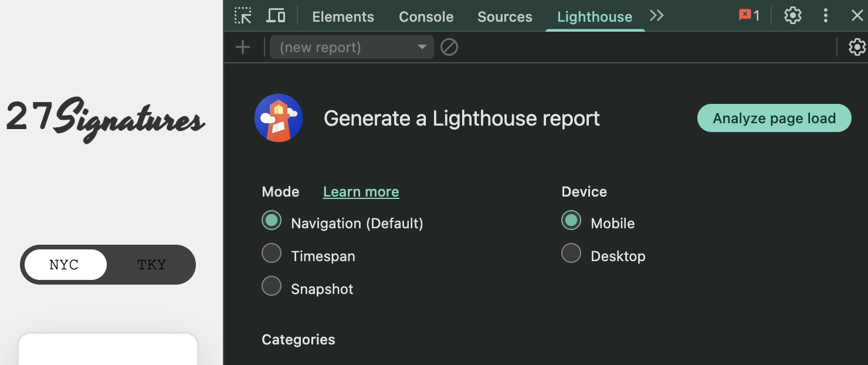Choose Mobile device radio button
The width and height of the screenshot is (868, 365).
[x=571, y=221]
